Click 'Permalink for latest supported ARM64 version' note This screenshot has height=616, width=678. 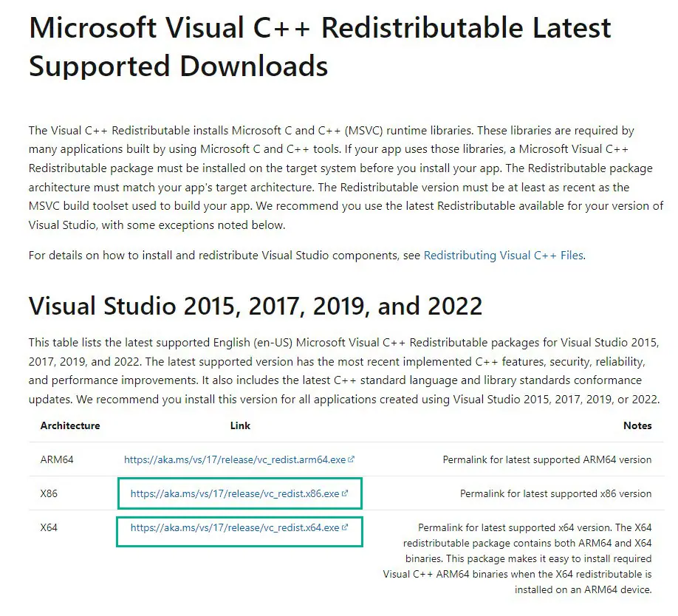[x=547, y=459]
